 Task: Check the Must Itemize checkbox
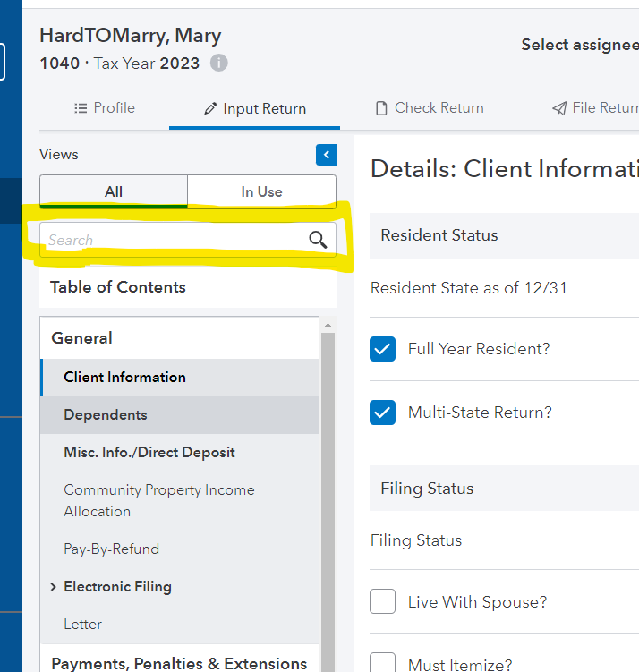coord(383,663)
